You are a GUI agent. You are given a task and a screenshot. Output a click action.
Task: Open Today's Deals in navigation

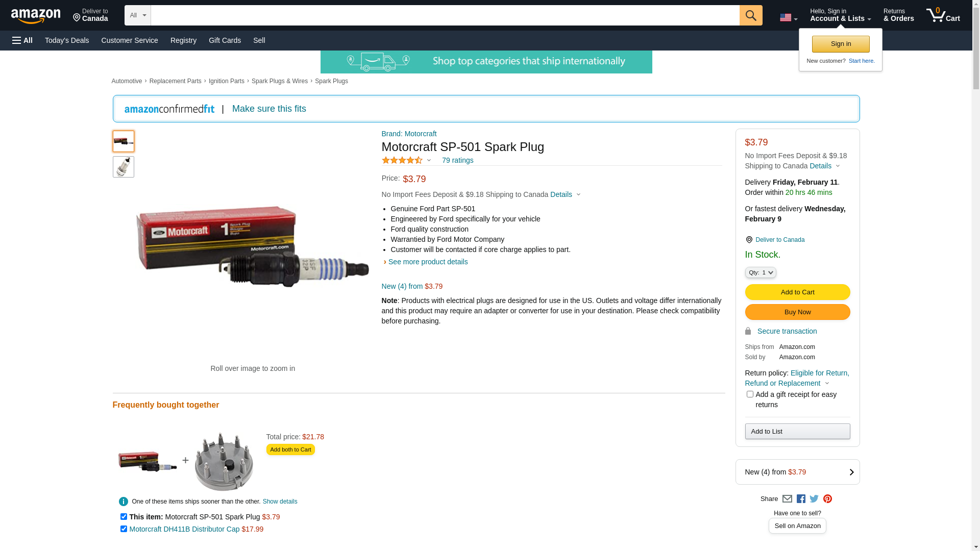67,40
